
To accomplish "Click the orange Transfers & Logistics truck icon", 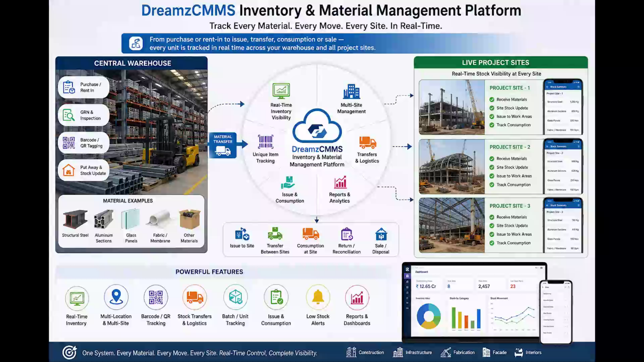I will coord(368,142).
